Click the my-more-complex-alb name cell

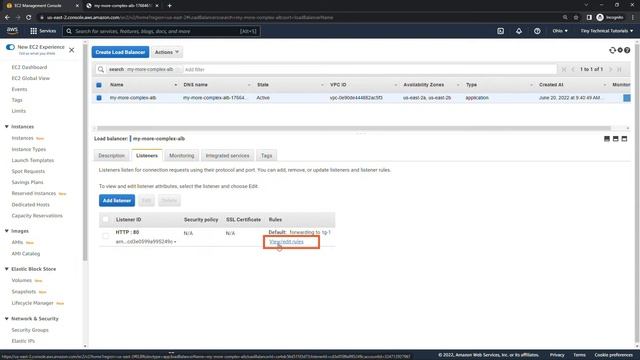[x=133, y=98]
